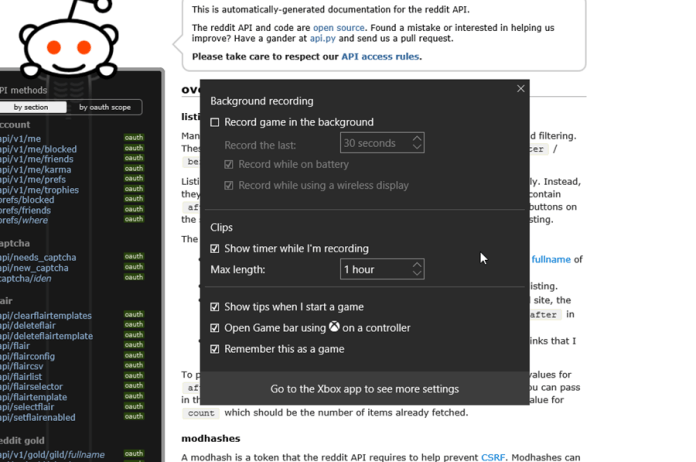Open api/v1/me in the sidebar

click(x=20, y=139)
